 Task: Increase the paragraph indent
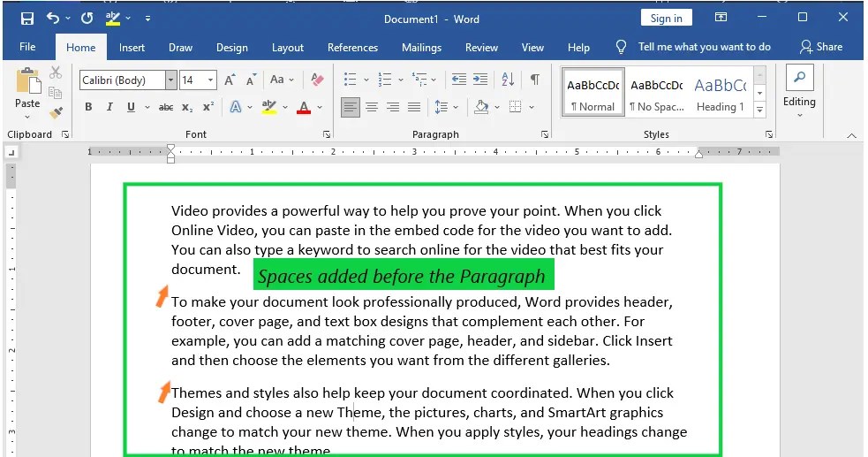coord(480,80)
